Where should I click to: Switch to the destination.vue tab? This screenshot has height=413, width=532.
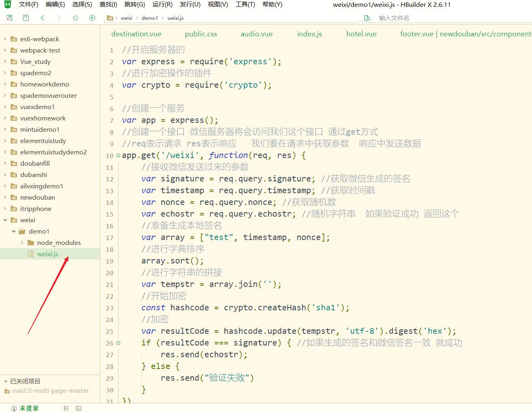tap(136, 34)
